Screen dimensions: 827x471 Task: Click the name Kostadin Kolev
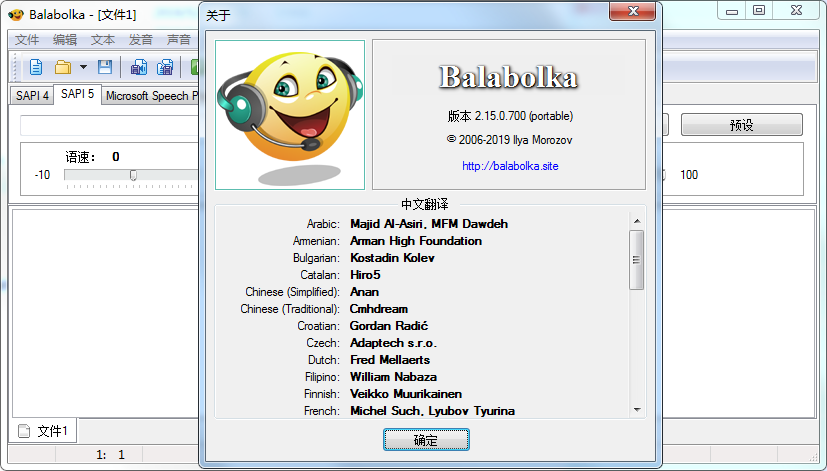click(x=392, y=258)
